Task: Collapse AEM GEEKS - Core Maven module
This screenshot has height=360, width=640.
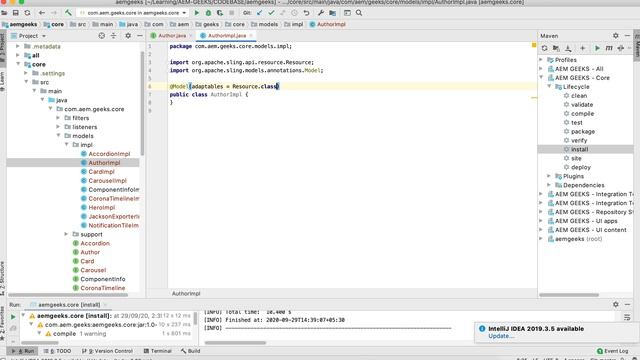Action: point(541,78)
